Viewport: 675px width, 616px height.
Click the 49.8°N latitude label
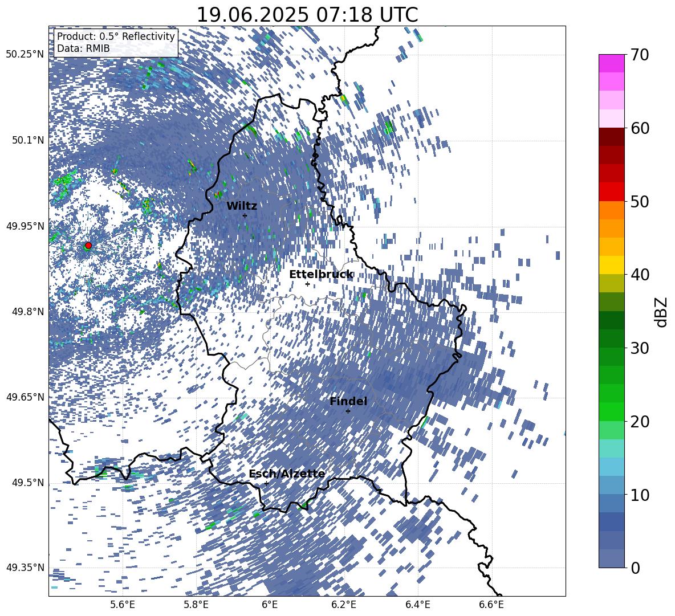[x=27, y=312]
